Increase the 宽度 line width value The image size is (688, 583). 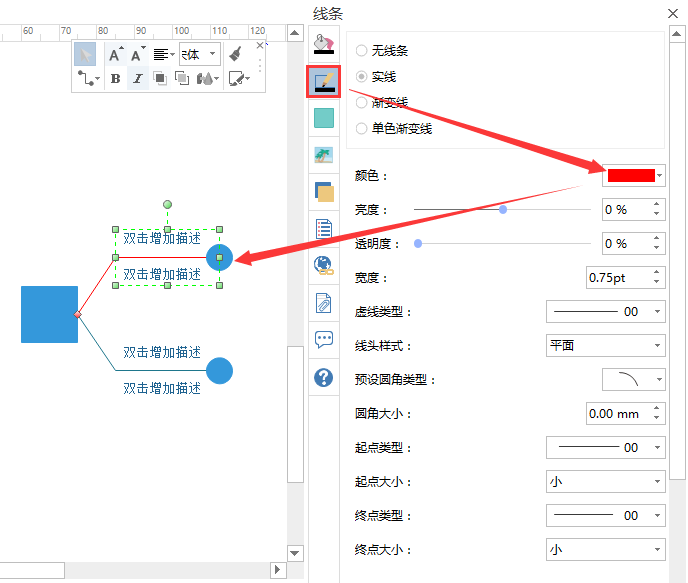(x=656, y=272)
